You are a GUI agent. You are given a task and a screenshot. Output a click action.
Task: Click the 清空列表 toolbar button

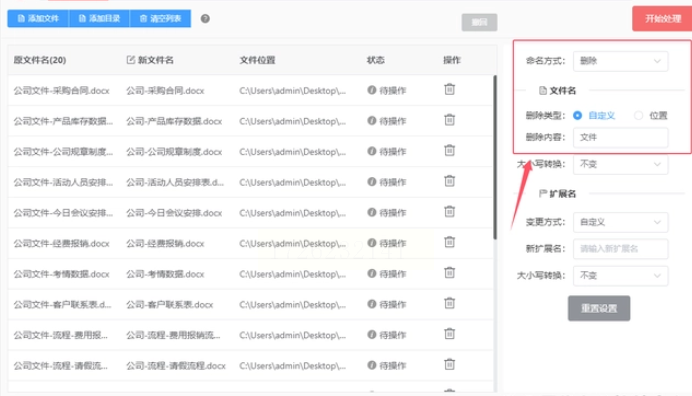[x=161, y=19]
